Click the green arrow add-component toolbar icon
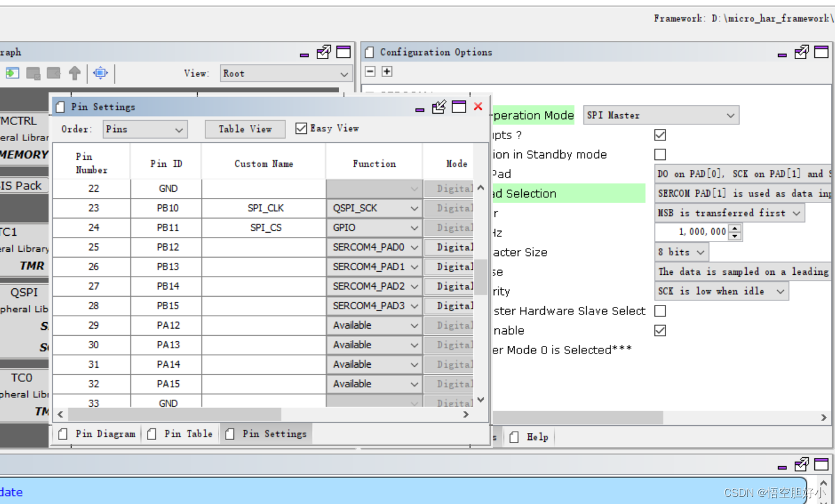The width and height of the screenshot is (835, 504). tap(12, 73)
